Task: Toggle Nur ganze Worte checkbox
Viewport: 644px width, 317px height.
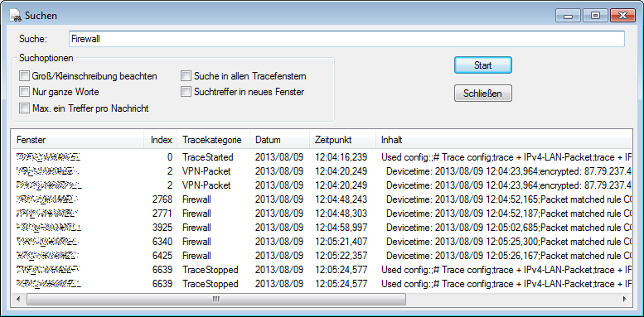Action: [25, 92]
